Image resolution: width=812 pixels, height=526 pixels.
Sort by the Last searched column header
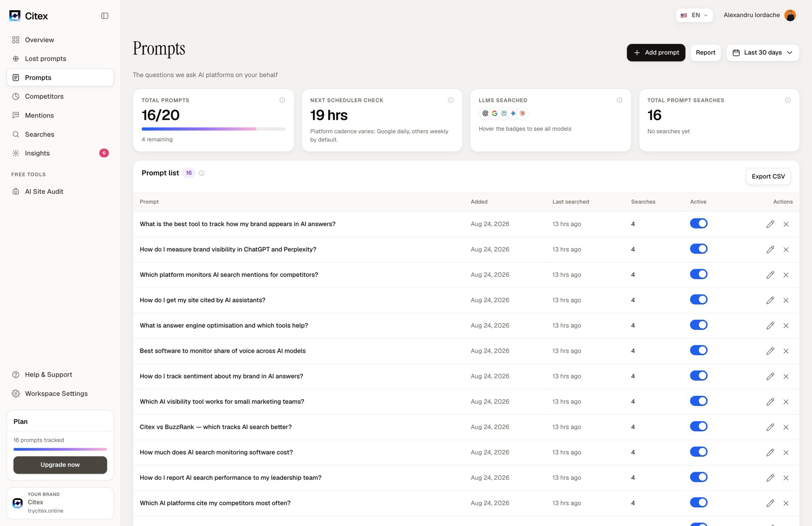[x=571, y=202]
